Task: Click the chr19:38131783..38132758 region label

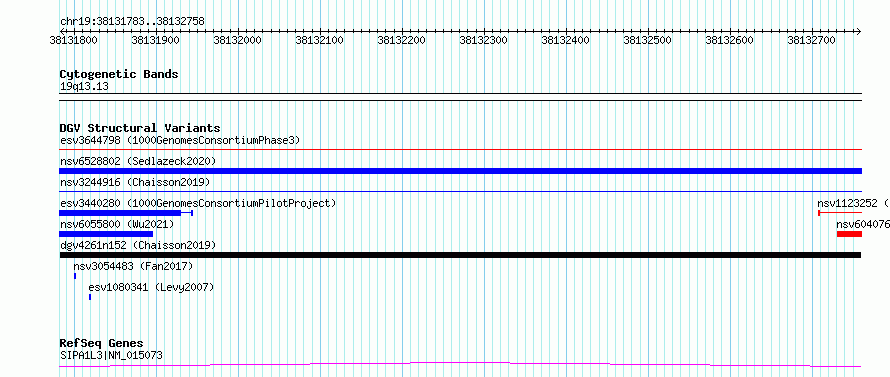Action: pyautogui.click(x=132, y=22)
